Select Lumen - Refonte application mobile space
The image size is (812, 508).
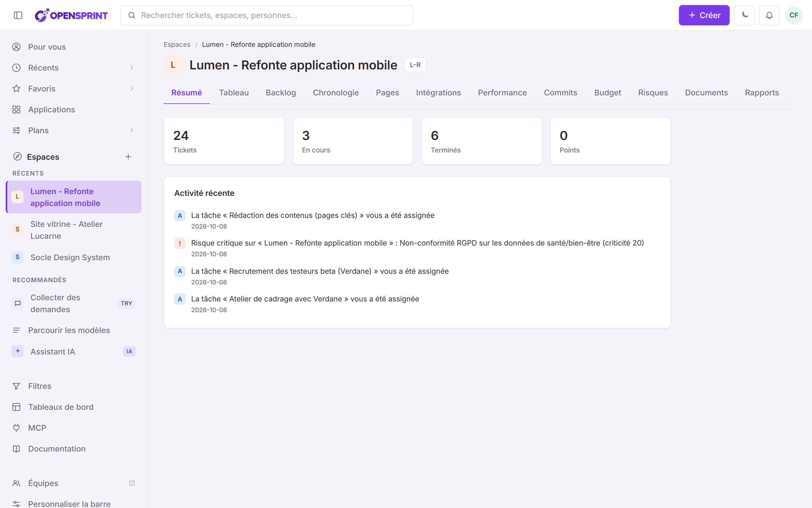point(74,197)
